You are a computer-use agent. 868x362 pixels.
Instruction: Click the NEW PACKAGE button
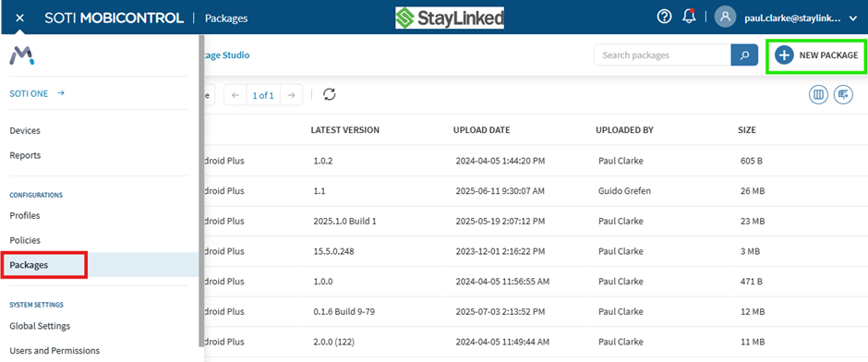coord(816,55)
